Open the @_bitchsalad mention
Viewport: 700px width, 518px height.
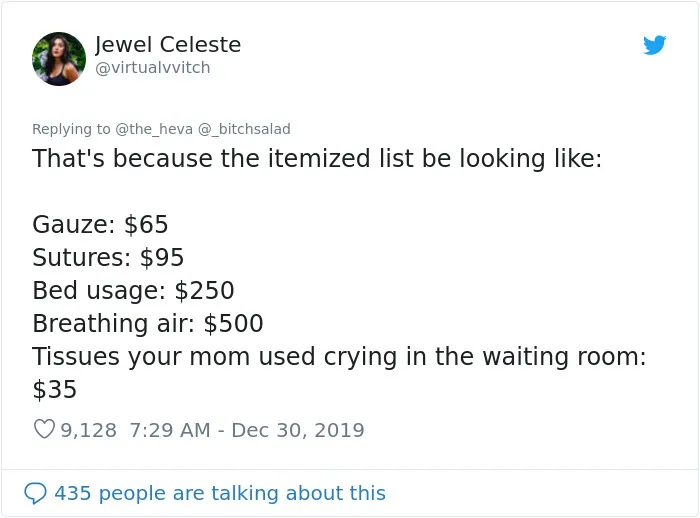point(244,129)
